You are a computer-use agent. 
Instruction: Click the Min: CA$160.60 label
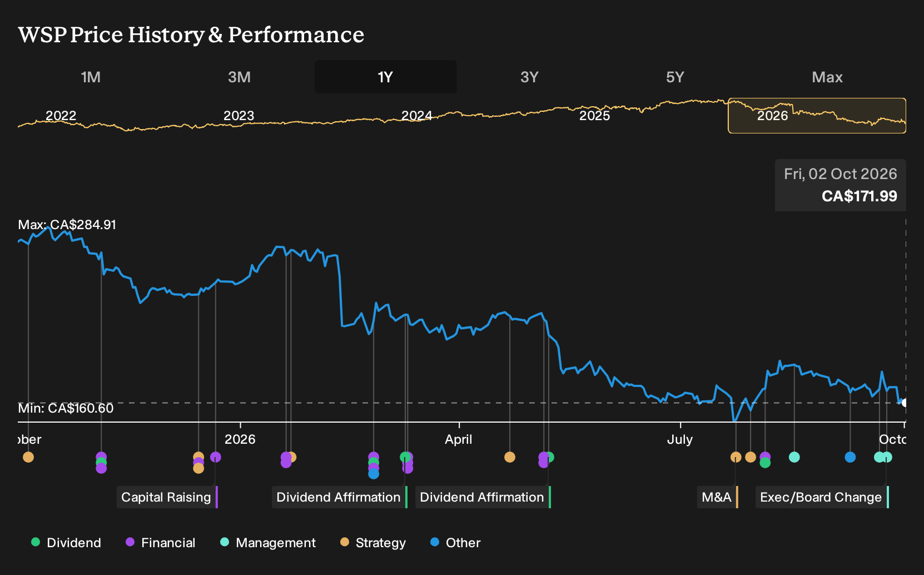point(66,408)
